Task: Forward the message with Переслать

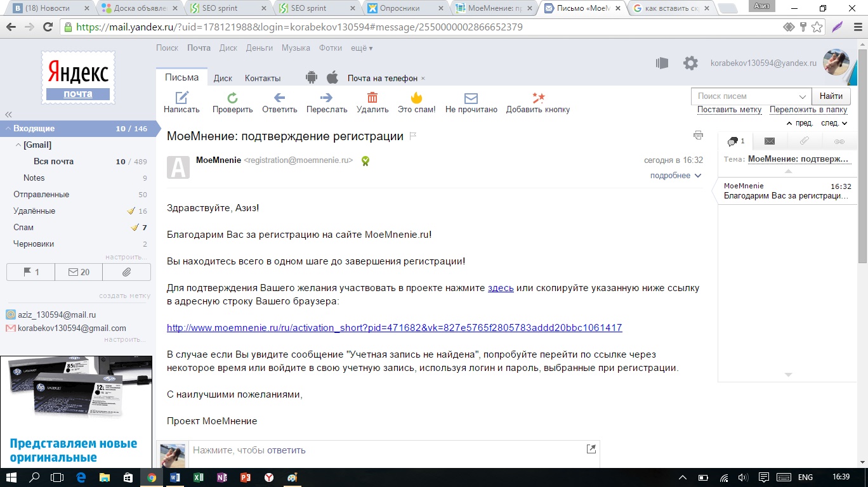Action: coord(327,98)
